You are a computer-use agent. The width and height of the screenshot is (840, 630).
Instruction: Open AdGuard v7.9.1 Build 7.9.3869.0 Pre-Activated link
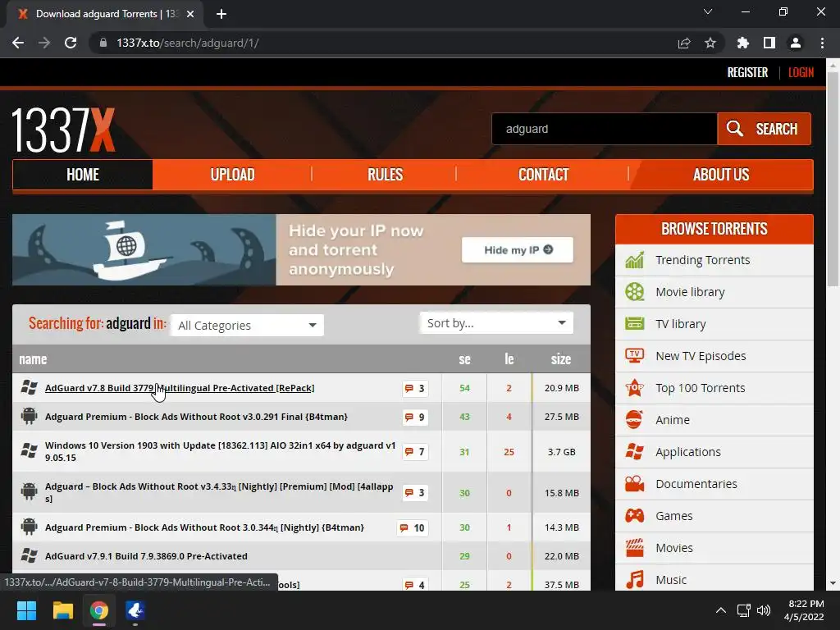(x=146, y=556)
